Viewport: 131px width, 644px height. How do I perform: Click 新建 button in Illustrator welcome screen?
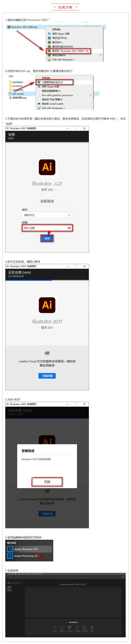coord(9,587)
